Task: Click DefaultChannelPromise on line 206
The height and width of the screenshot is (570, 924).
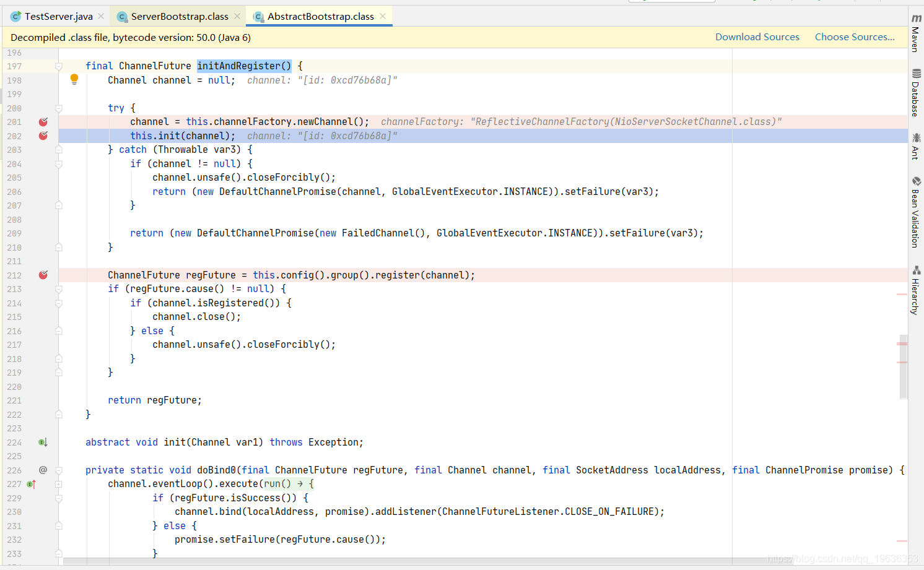Action: coord(277,192)
